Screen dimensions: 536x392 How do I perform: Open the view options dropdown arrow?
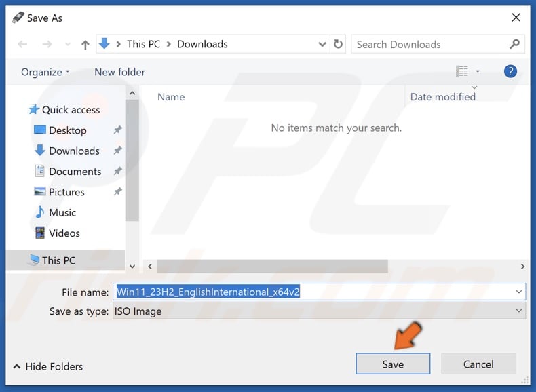pos(478,71)
